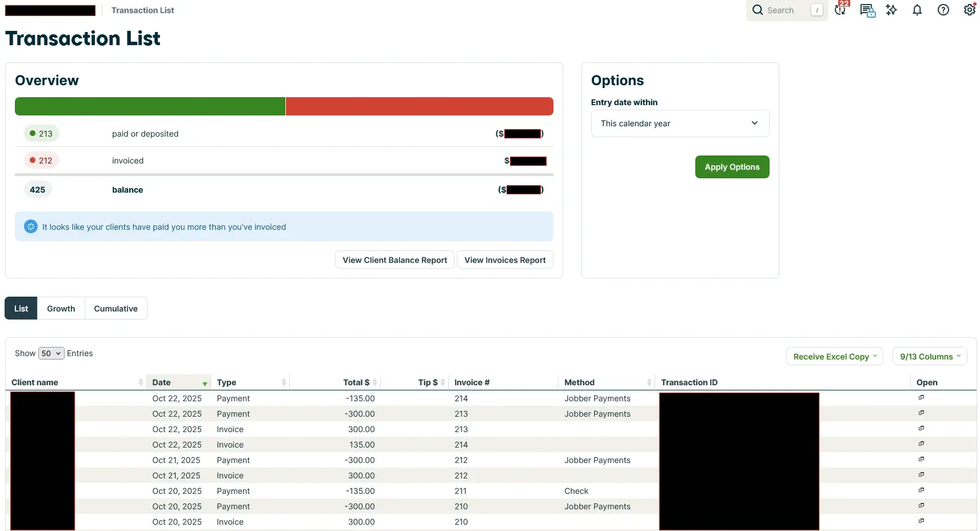980x531 pixels.
Task: Open the help question mark icon
Action: point(943,10)
